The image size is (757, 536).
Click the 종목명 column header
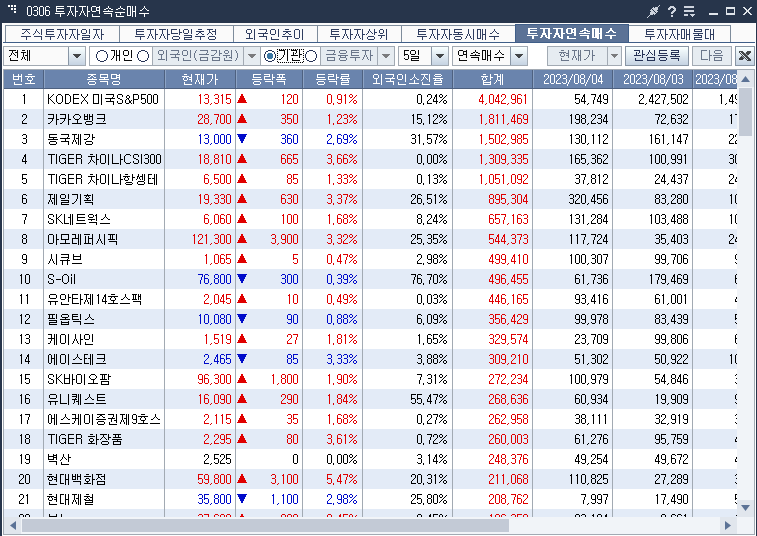[x=104, y=79]
